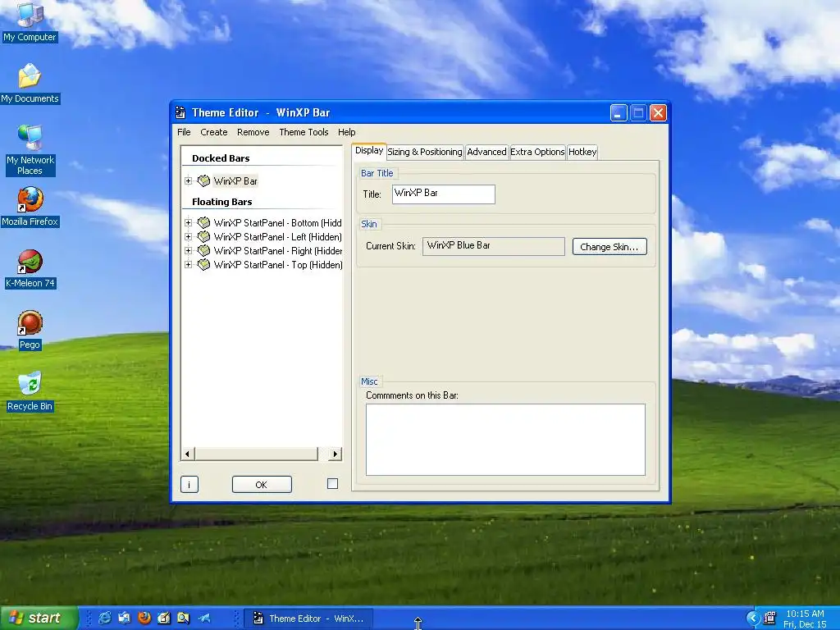Expand WinXP StartPanel - Left node
The height and width of the screenshot is (630, 840).
[188, 236]
